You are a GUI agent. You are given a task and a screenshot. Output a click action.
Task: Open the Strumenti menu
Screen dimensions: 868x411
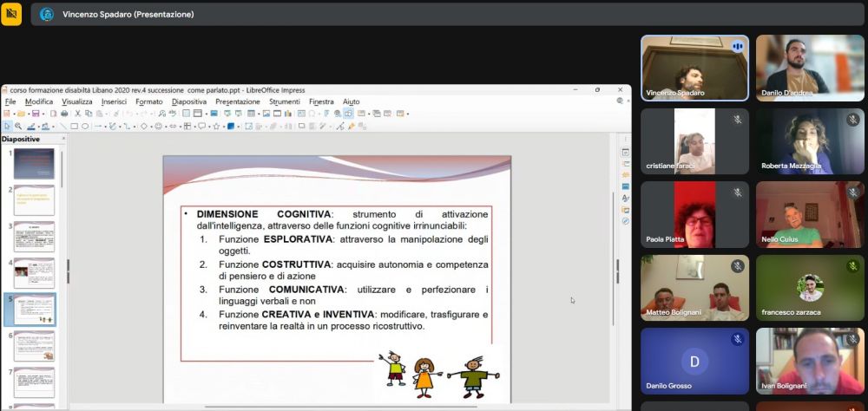[x=285, y=101]
